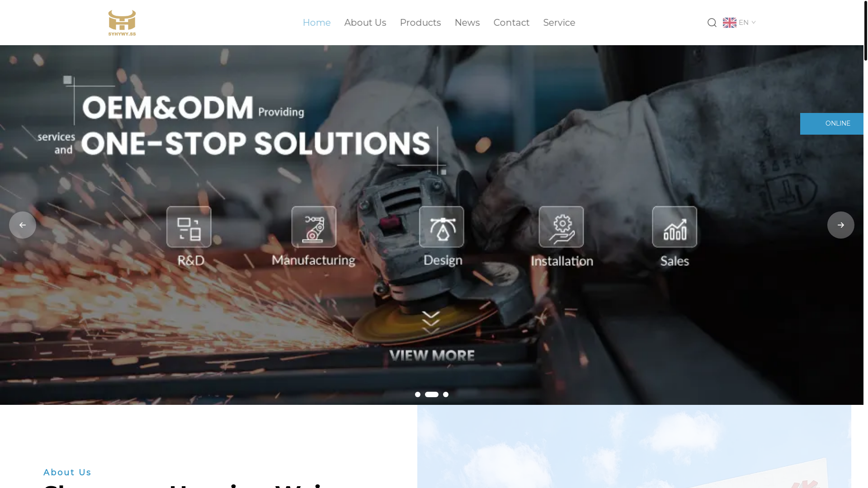Open the Service menu item
Image resolution: width=868 pixels, height=488 pixels.
click(559, 23)
